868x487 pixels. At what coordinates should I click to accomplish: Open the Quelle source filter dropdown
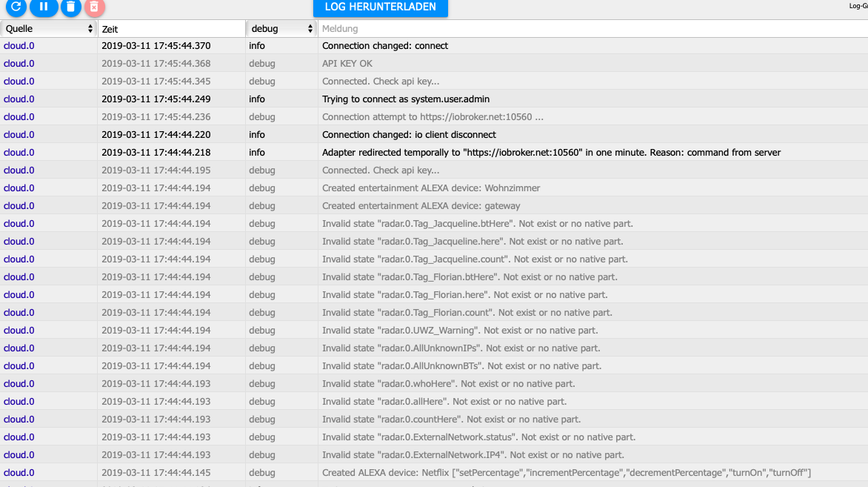pyautogui.click(x=49, y=29)
